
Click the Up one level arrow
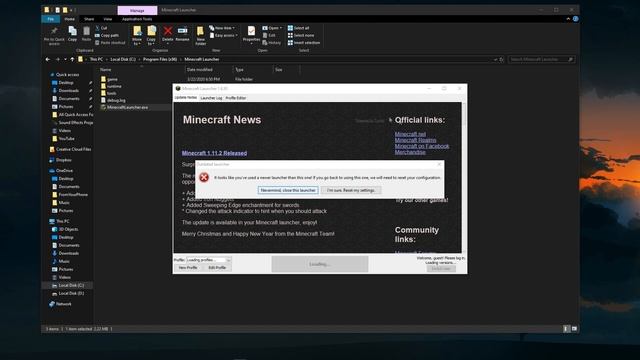(x=72, y=60)
